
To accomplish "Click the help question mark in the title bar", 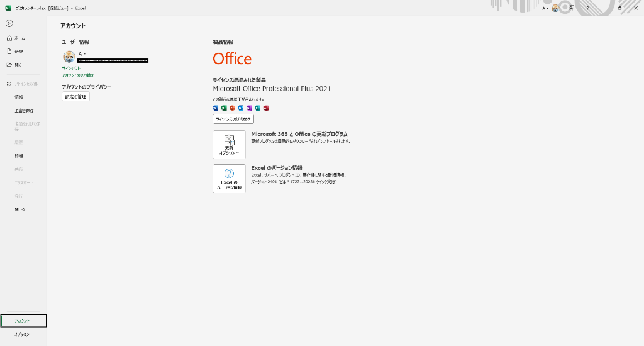I will coord(587,8).
